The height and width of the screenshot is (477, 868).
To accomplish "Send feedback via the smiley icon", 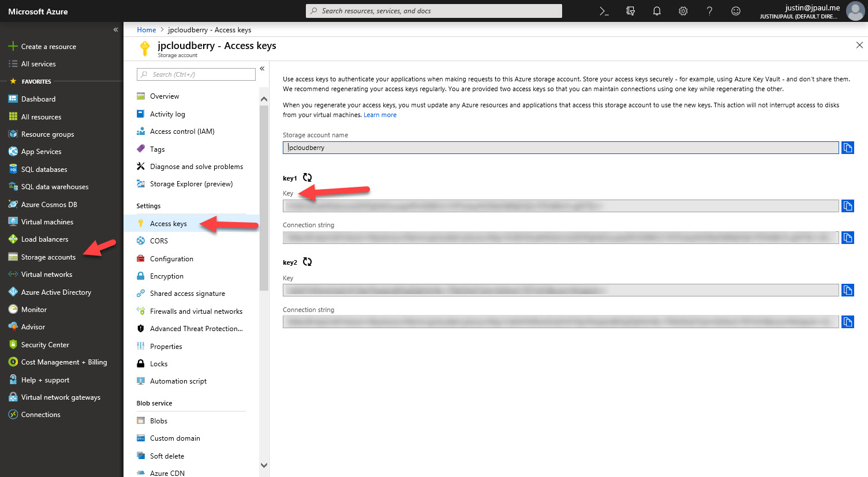I will point(736,11).
